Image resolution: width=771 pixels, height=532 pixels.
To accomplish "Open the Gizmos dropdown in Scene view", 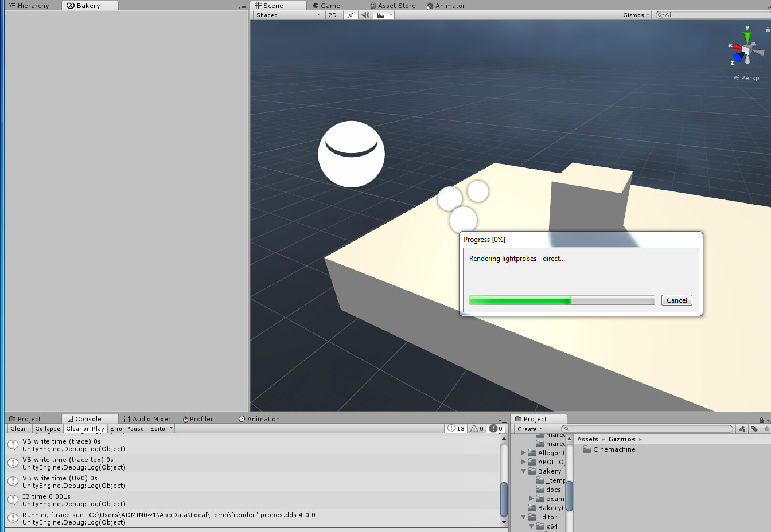I will coord(634,15).
